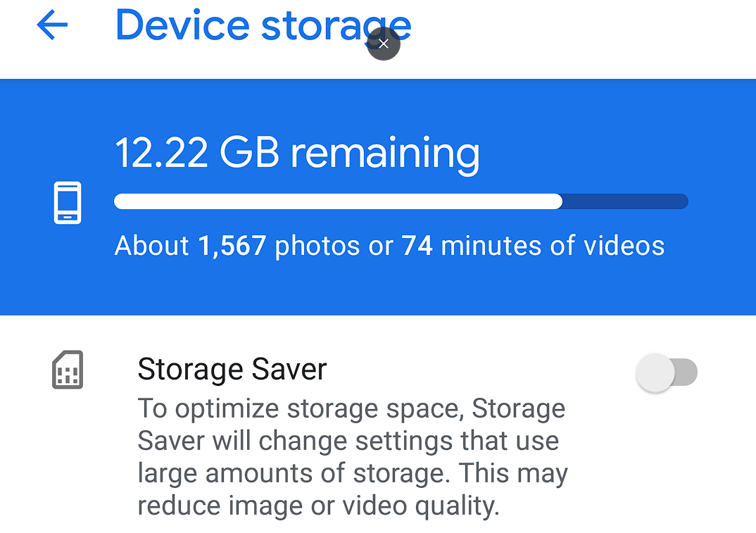Tap 'reduce image or video quality' line
Viewport: 756px width, 533px height.
tap(318, 506)
